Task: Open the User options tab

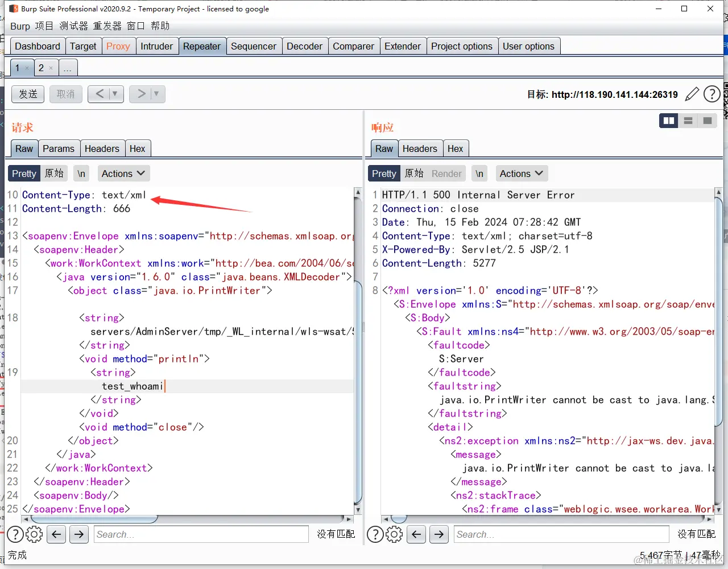Action: 528,46
